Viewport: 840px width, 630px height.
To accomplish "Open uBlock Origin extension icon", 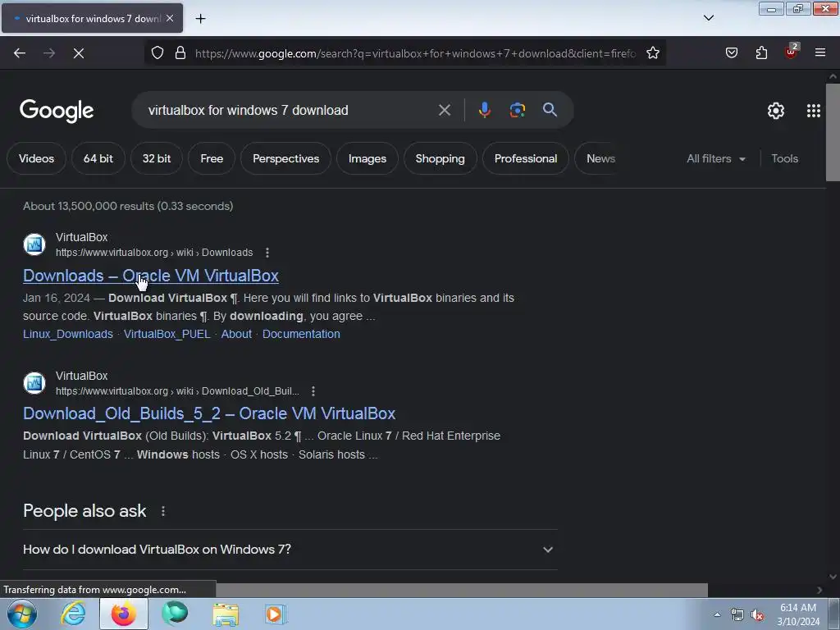I will (792, 52).
